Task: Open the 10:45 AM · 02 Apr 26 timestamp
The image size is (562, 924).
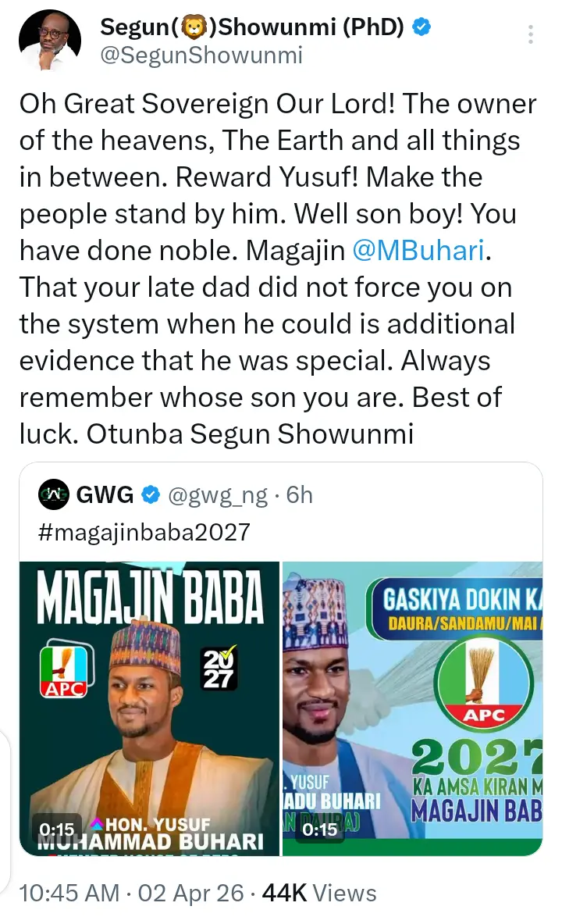Action: click(132, 893)
